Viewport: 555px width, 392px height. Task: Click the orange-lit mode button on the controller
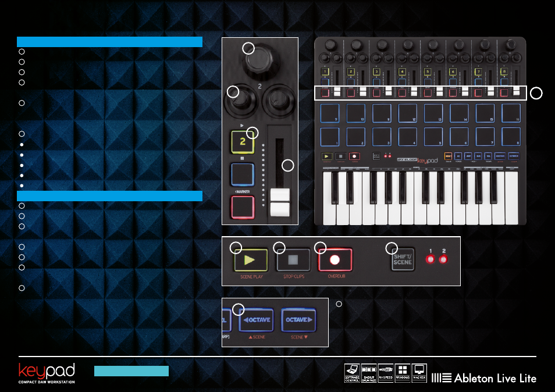448,156
